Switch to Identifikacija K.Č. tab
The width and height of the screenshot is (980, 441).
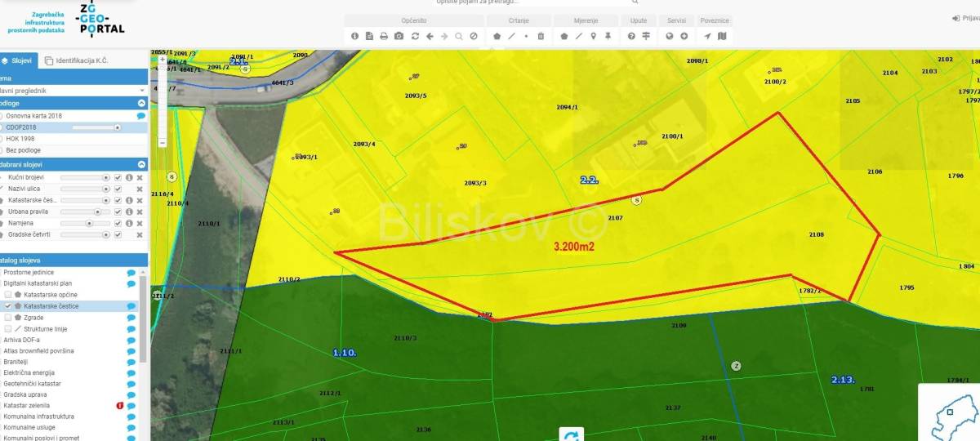coord(76,60)
